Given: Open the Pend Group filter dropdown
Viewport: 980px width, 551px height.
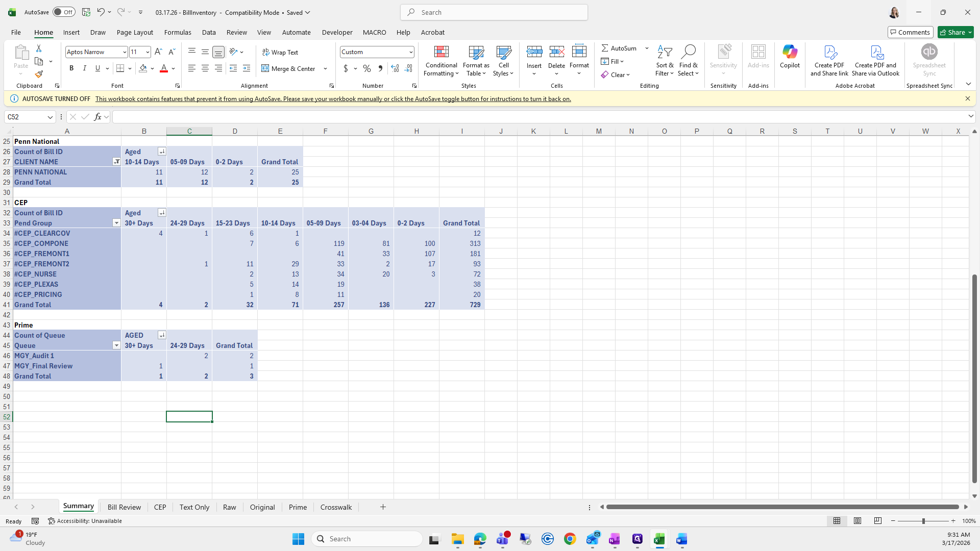Looking at the screenshot, I should (116, 223).
